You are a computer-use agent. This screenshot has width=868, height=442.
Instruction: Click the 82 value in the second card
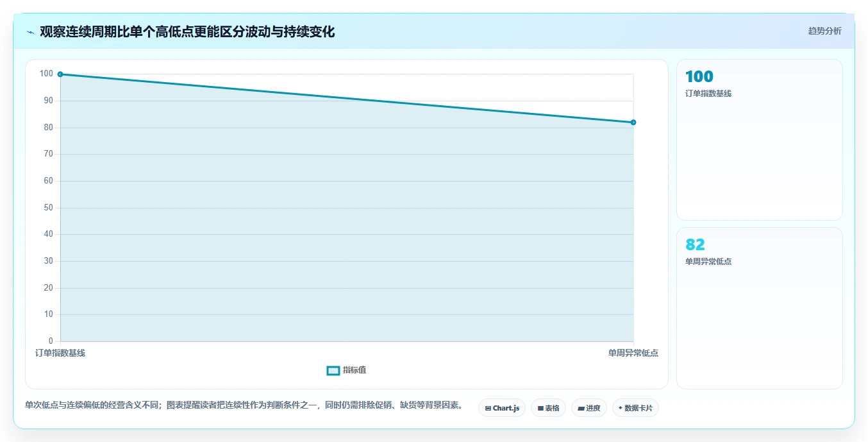(x=695, y=244)
